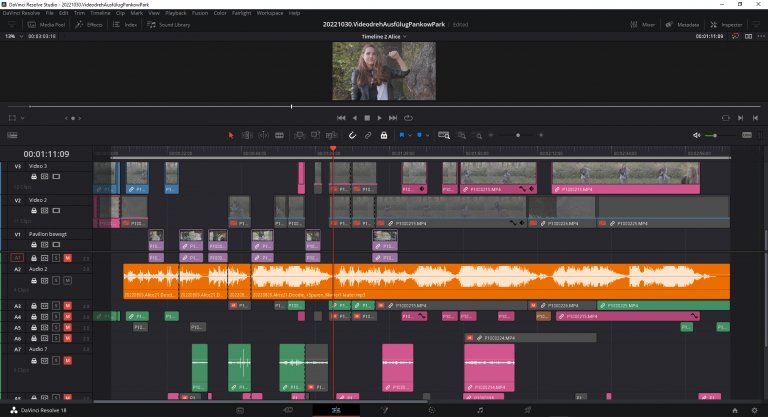Adjust the timeline zoom slider
Viewport: 768px width, 417px height.
point(517,134)
